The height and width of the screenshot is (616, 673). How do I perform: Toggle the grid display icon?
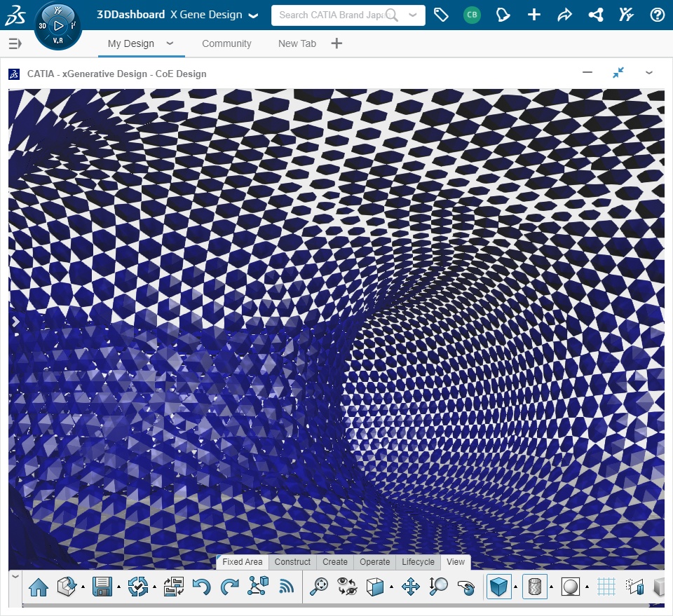606,587
